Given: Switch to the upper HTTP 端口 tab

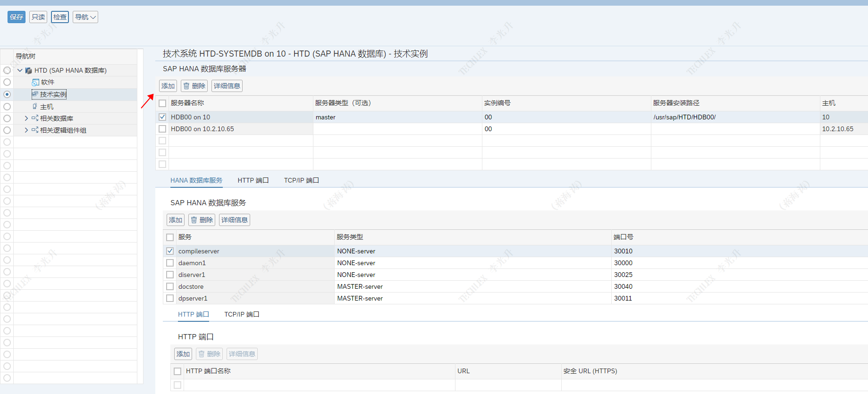Looking at the screenshot, I should pos(253,180).
